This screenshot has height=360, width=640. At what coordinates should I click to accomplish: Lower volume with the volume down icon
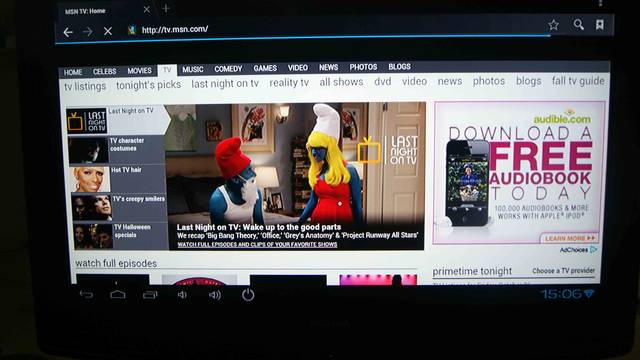[182, 294]
